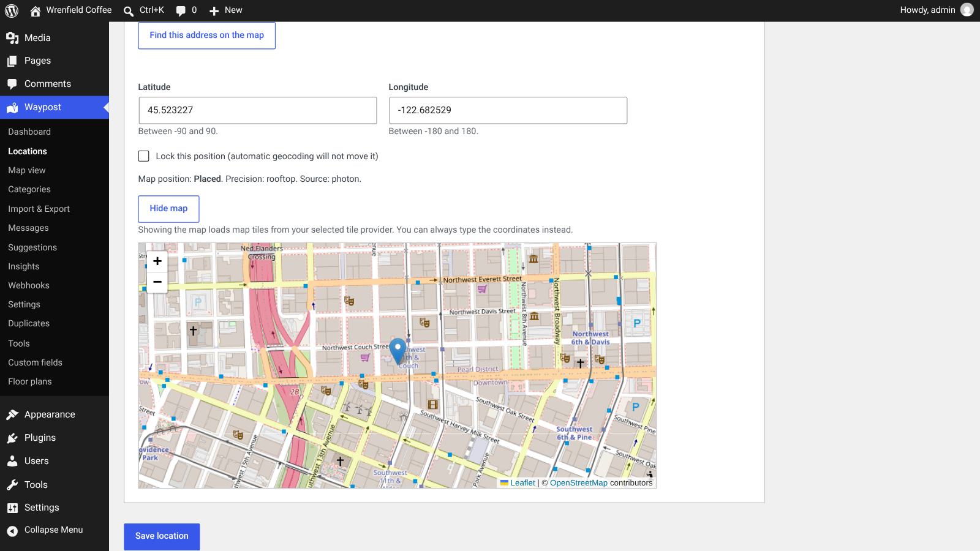Open Waypost Suggestions
Screen dimensions: 980x551
point(32,247)
